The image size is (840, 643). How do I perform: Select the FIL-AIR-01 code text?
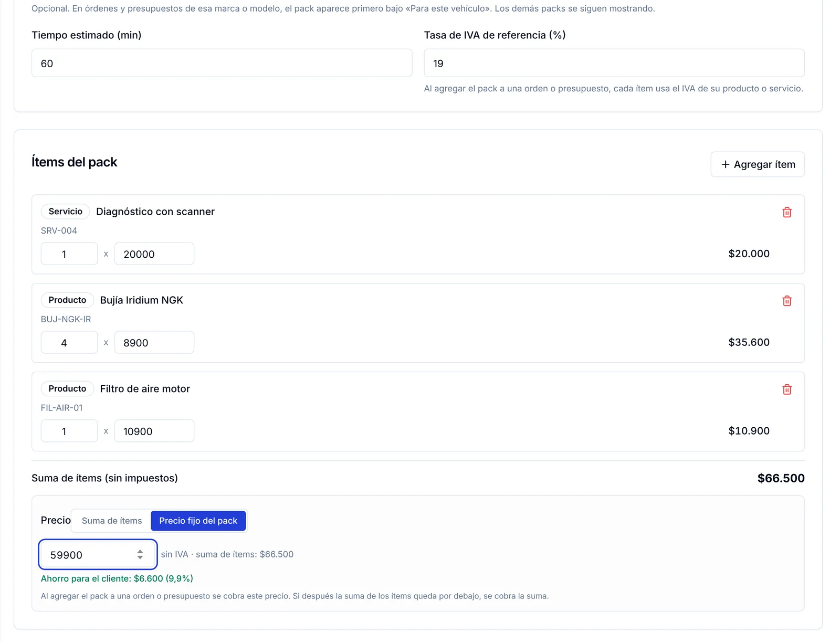pyautogui.click(x=61, y=408)
